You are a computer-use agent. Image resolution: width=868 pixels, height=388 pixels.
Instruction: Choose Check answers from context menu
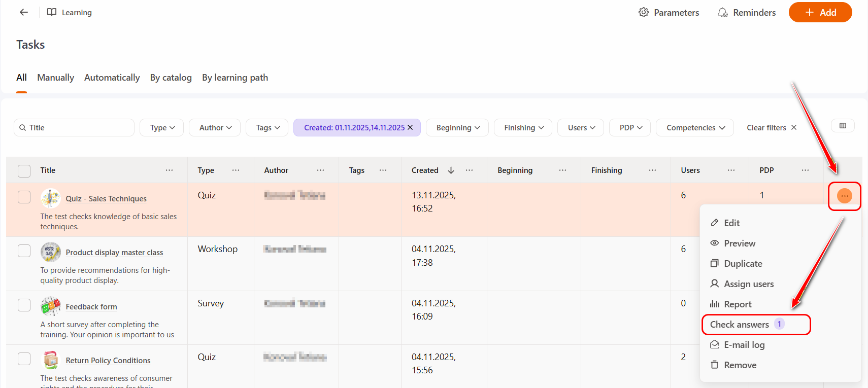740,325
